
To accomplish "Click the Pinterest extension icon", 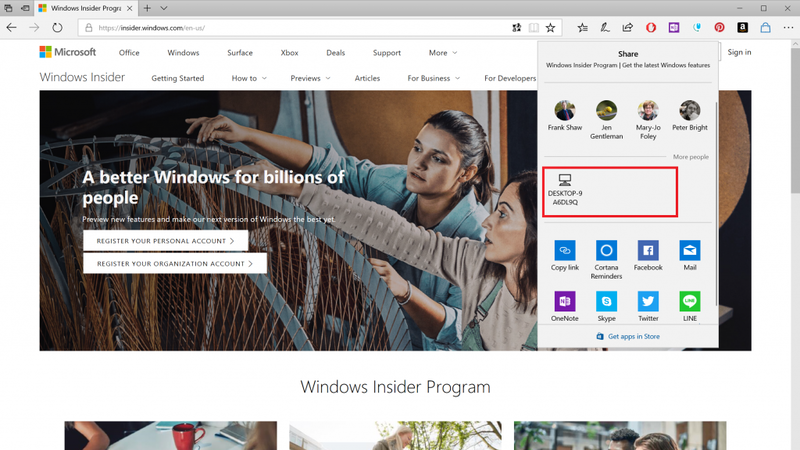I will click(719, 28).
